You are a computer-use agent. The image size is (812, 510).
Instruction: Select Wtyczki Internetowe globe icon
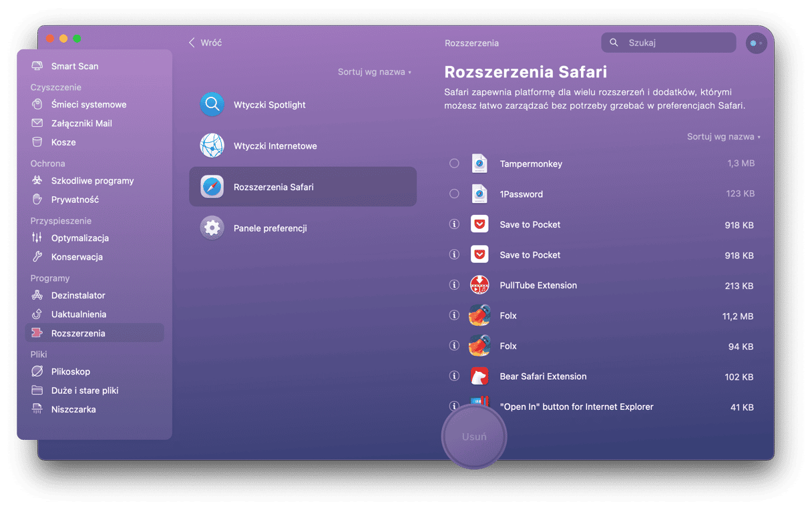(x=212, y=146)
